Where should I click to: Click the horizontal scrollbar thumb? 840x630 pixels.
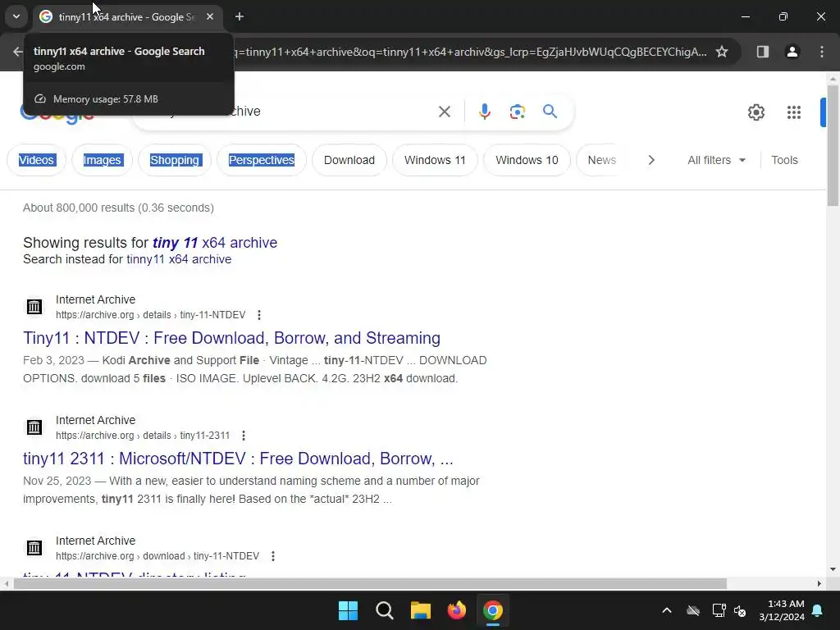point(370,583)
